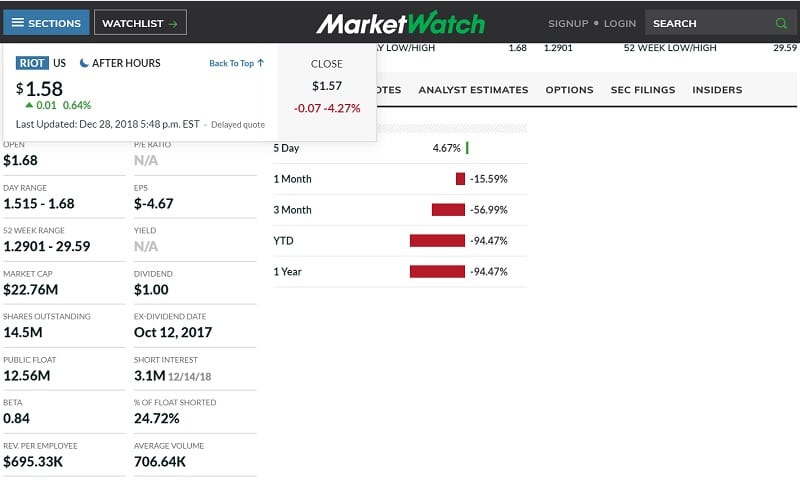
Task: Click the green search magnifier icon
Action: coord(781,23)
